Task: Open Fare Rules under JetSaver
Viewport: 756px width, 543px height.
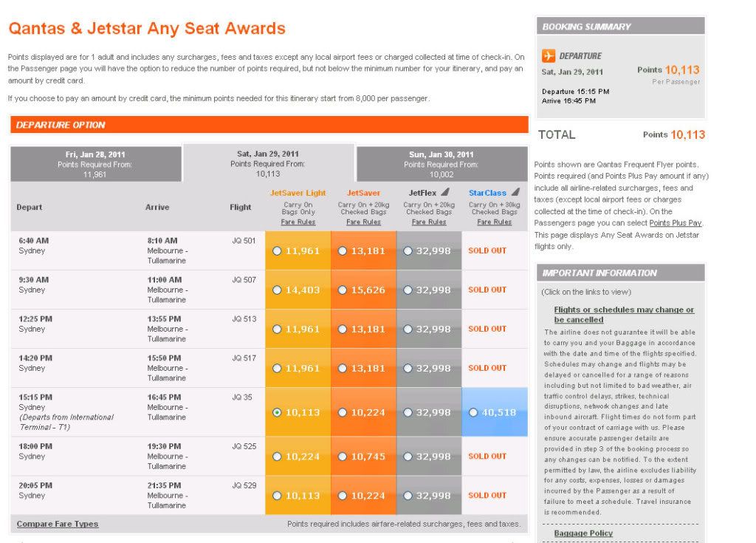Action: tap(363, 222)
